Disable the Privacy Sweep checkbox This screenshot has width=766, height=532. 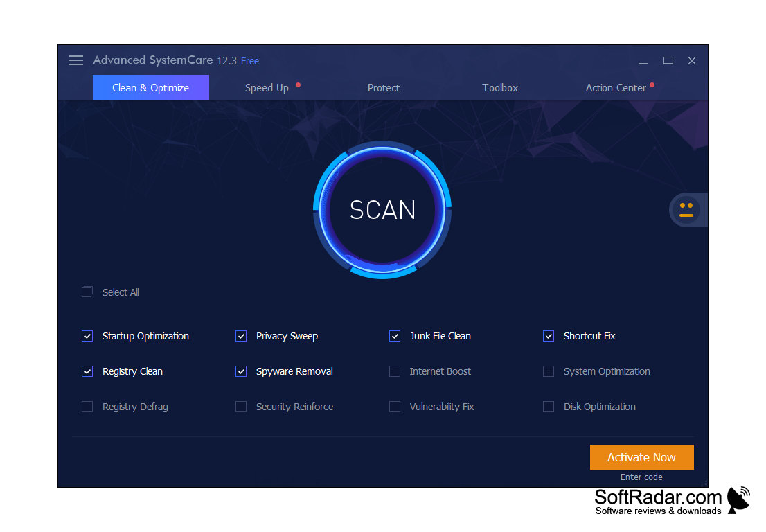click(x=241, y=336)
